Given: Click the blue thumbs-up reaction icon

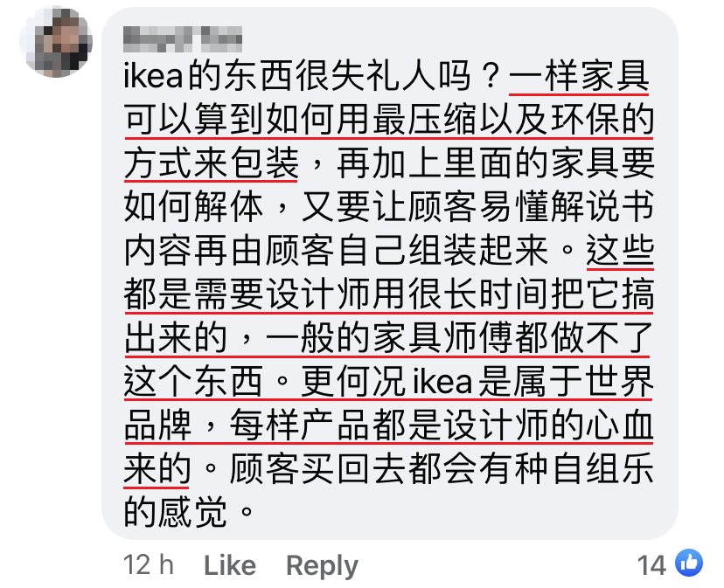Looking at the screenshot, I should (x=690, y=564).
